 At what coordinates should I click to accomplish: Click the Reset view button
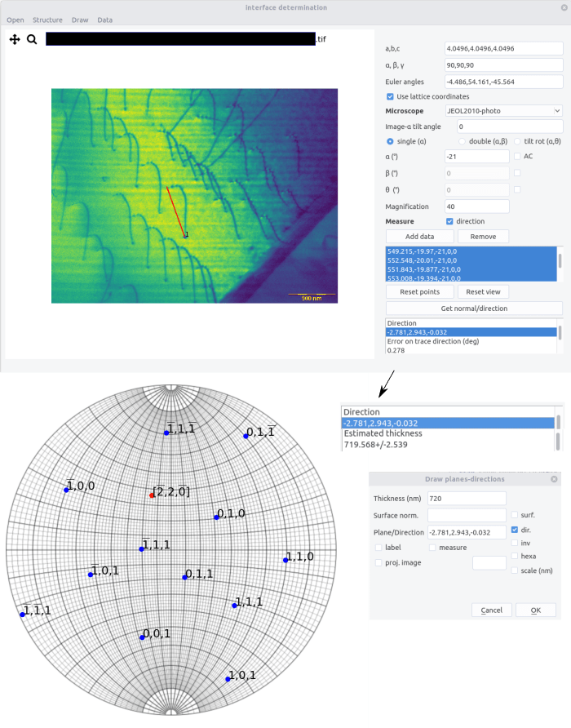[483, 292]
